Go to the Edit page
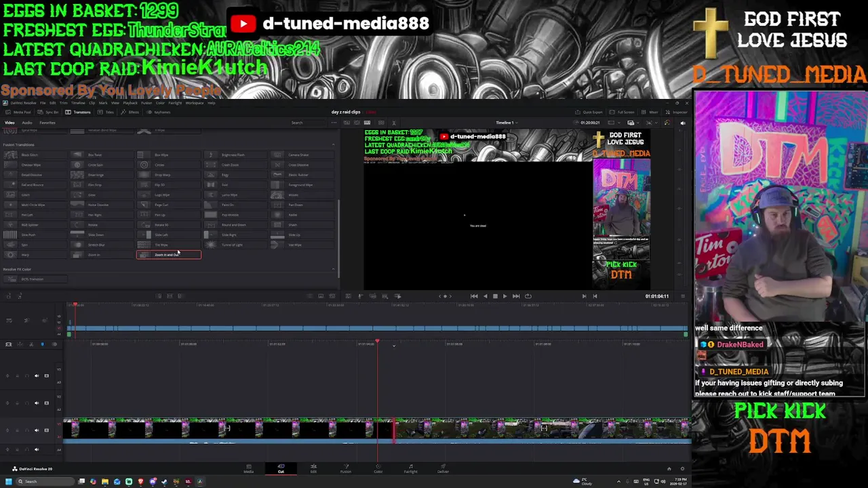The width and height of the screenshot is (868, 488). click(313, 468)
